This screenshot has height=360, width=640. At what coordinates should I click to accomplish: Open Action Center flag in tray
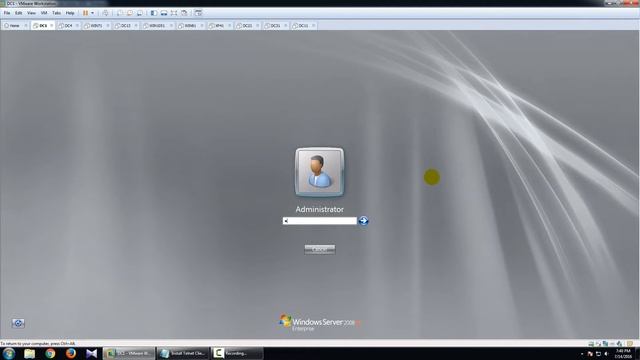pos(590,354)
